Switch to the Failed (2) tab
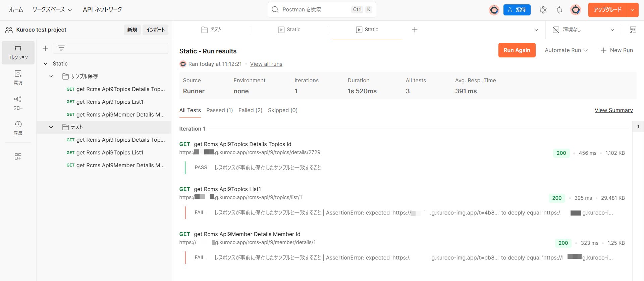 coord(250,110)
